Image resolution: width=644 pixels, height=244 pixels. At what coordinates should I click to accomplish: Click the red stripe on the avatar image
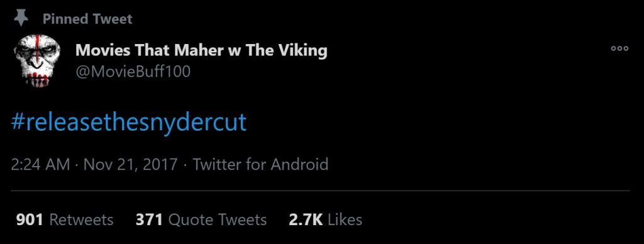[x=37, y=43]
